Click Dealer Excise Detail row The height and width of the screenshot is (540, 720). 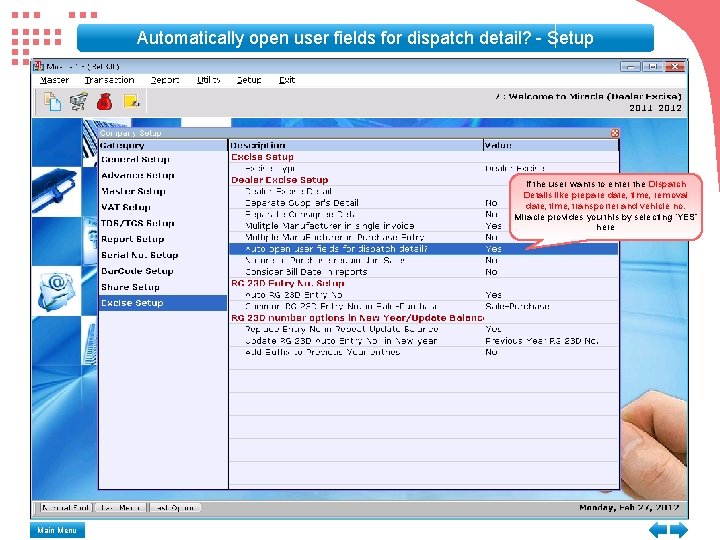(423, 191)
